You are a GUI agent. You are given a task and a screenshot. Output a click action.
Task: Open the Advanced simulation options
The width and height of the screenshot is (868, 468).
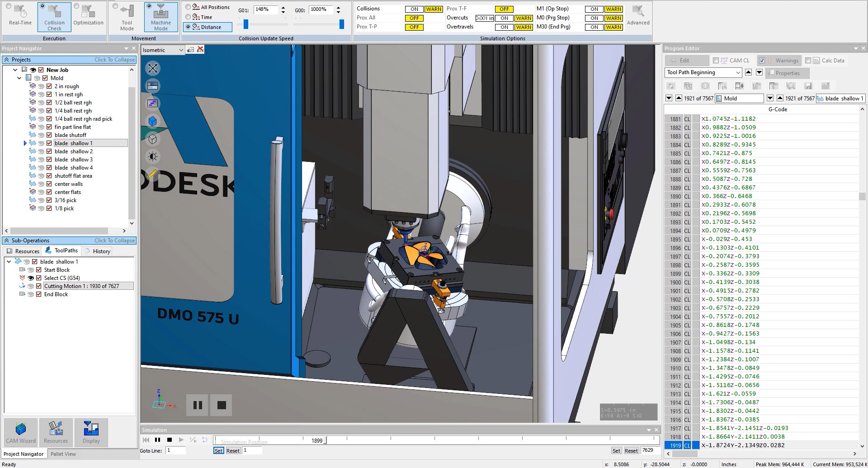(x=638, y=16)
